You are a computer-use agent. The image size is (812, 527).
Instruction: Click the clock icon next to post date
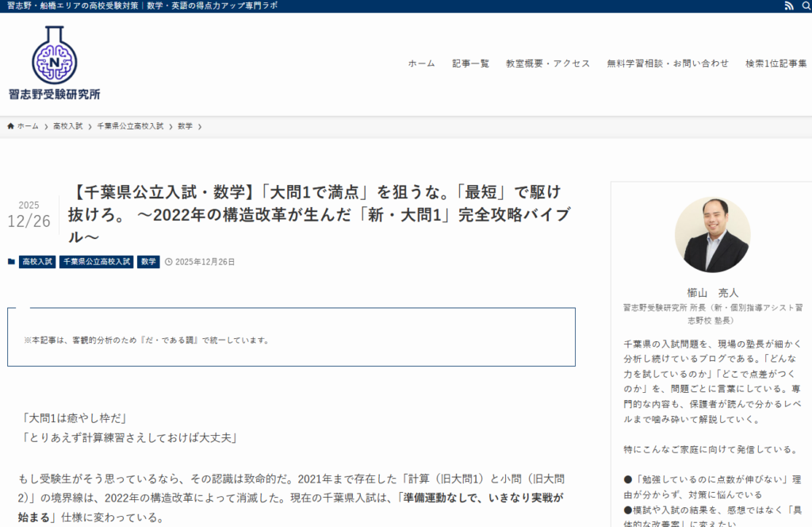(168, 262)
